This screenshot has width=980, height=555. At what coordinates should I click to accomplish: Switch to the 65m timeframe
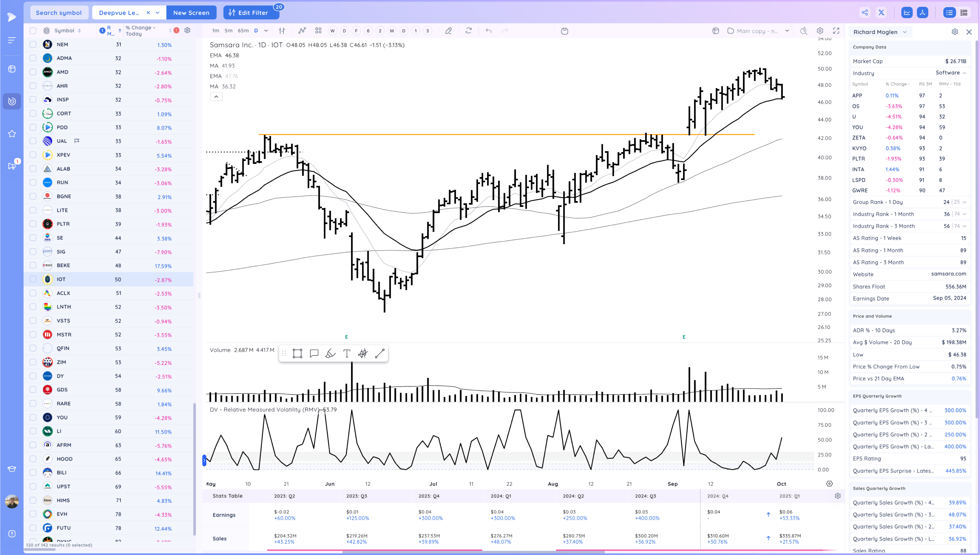[243, 31]
